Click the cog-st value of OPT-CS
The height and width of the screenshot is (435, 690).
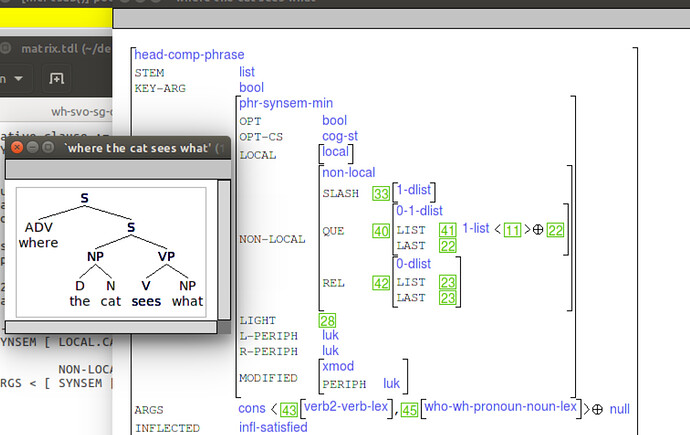pos(340,136)
